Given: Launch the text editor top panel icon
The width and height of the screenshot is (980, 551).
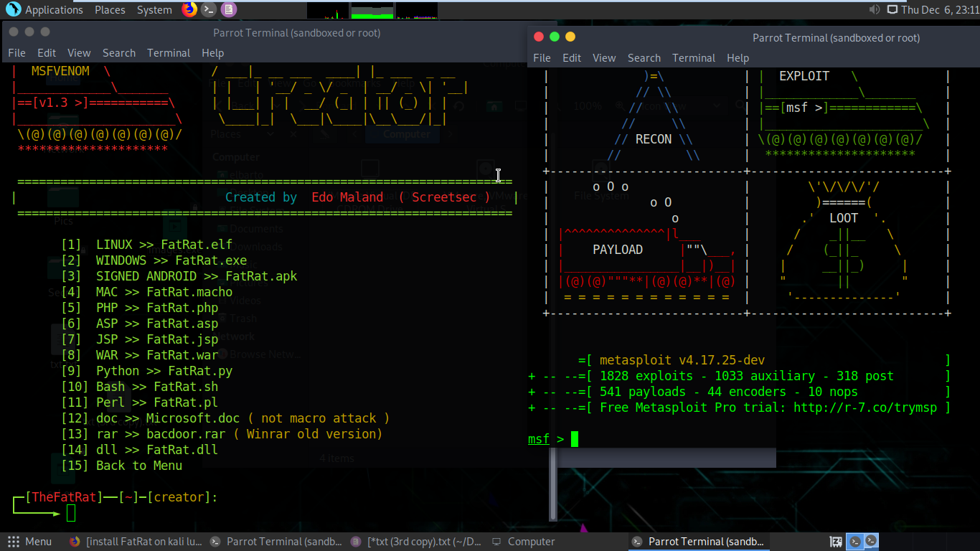Looking at the screenshot, I should point(228,9).
